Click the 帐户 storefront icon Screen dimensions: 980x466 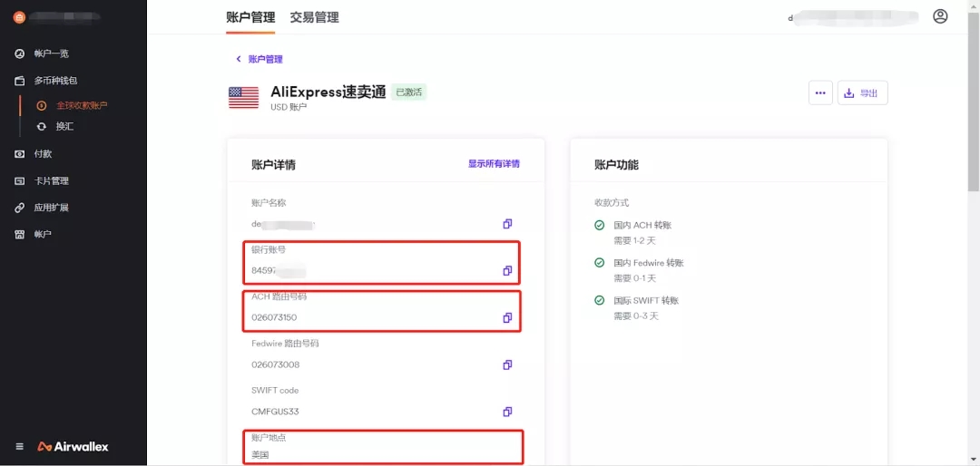pos(19,234)
